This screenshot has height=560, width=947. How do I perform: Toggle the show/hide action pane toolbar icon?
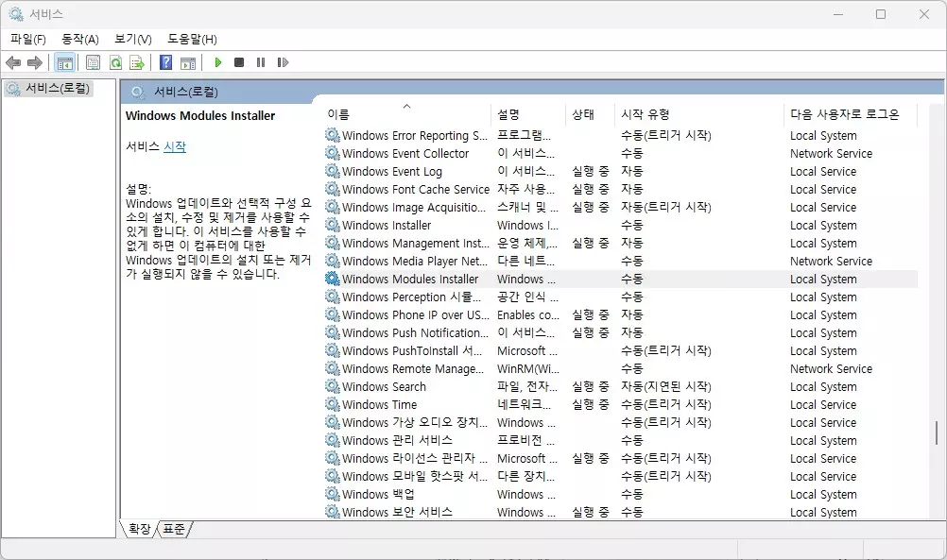(x=188, y=62)
